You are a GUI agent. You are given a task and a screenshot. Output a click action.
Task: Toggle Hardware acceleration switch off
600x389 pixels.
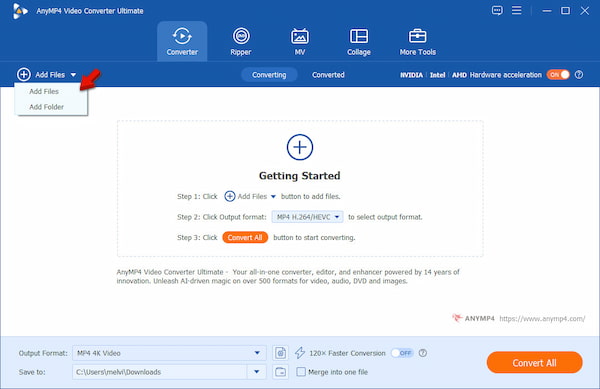(x=558, y=75)
